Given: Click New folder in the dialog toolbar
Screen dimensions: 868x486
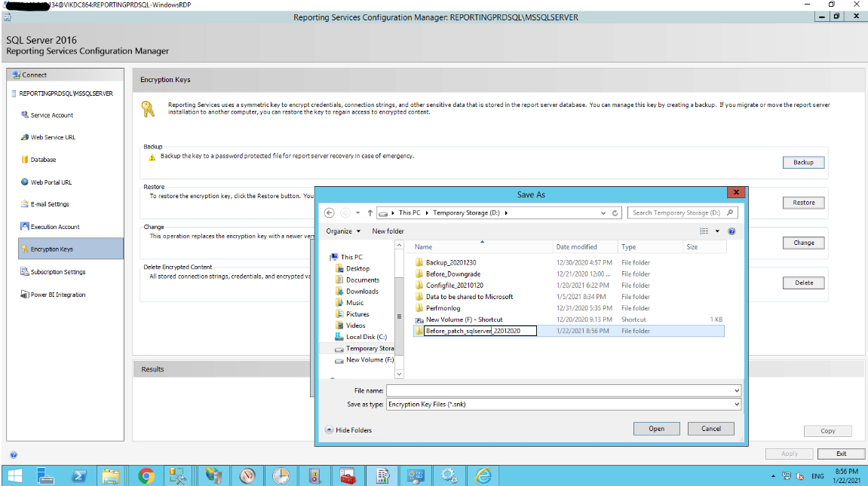Looking at the screenshot, I should click(x=388, y=231).
